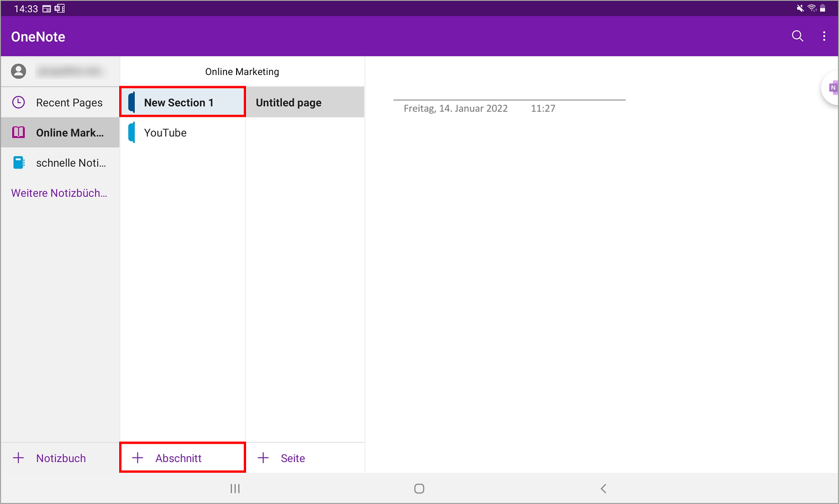Tap the page time 11:27
The height and width of the screenshot is (504, 839).
point(543,109)
